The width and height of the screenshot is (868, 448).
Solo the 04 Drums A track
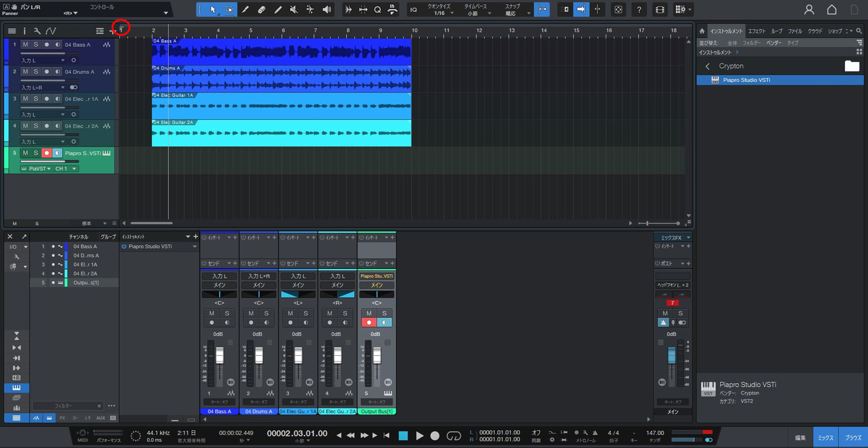tap(36, 72)
